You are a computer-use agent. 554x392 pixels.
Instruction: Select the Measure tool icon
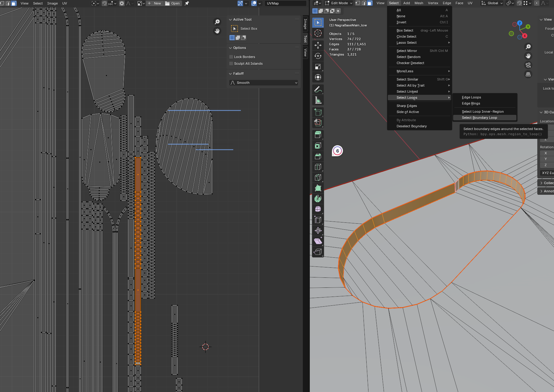click(318, 100)
